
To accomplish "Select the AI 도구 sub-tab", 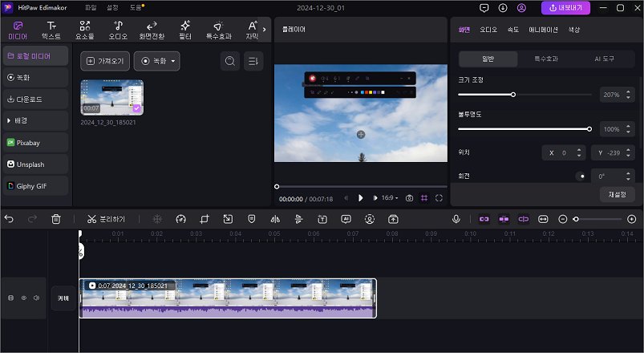I will coord(604,59).
